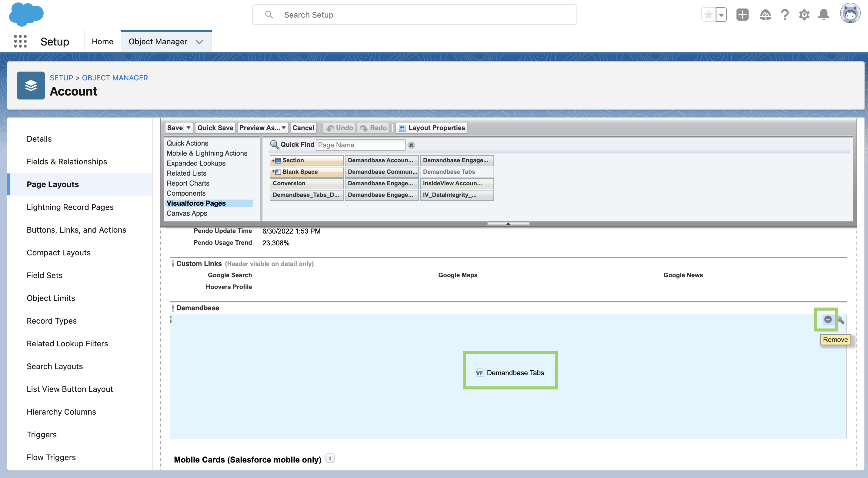Select the Demandbase Tabs Visualforce component
The image size is (868, 478).
[510, 372]
